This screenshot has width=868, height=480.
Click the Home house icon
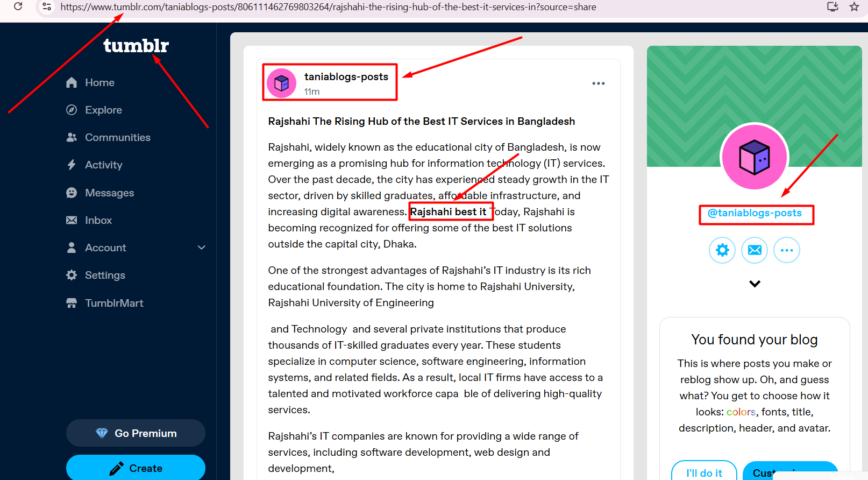[x=72, y=82]
